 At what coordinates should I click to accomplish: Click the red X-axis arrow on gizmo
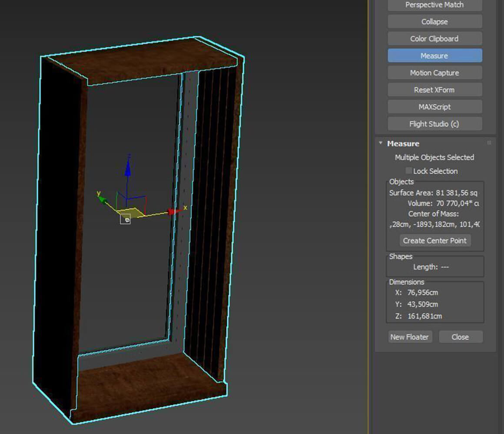(x=172, y=212)
